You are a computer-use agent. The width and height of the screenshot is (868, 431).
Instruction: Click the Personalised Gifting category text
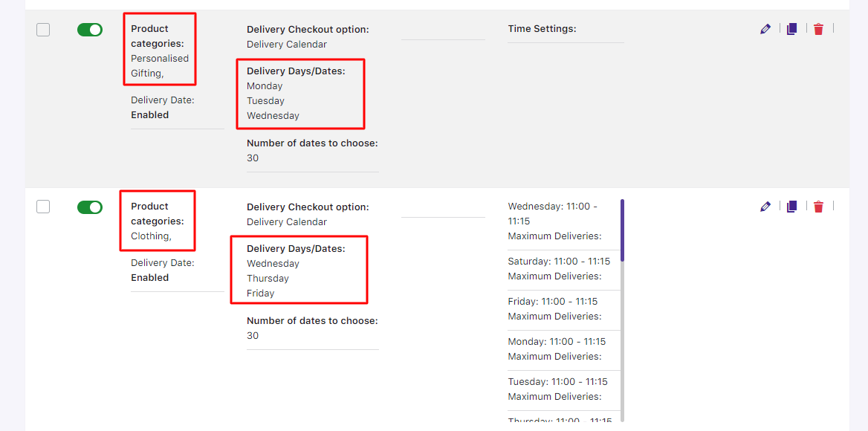point(159,65)
